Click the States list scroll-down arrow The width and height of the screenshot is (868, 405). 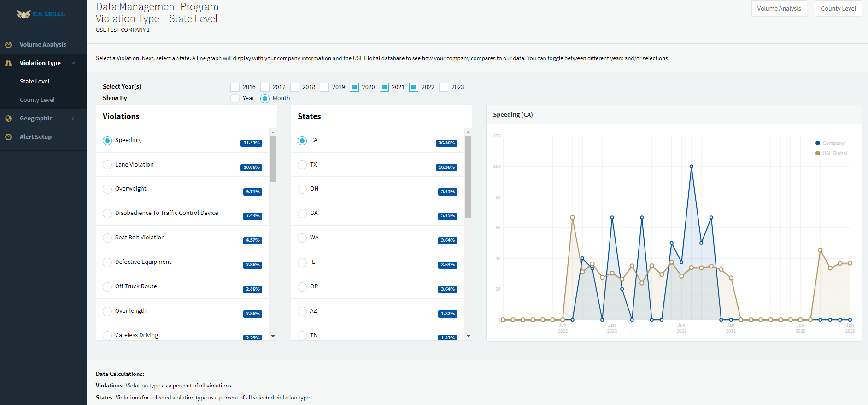point(468,336)
